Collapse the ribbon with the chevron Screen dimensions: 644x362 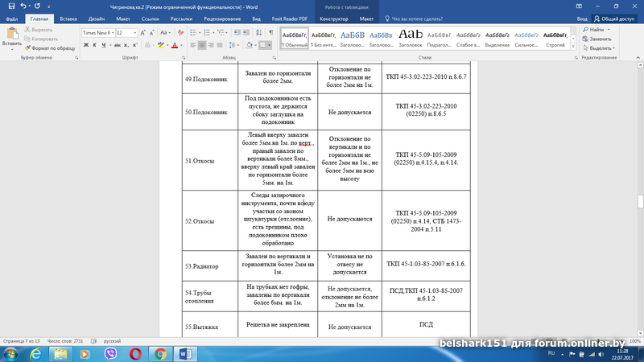pos(638,57)
